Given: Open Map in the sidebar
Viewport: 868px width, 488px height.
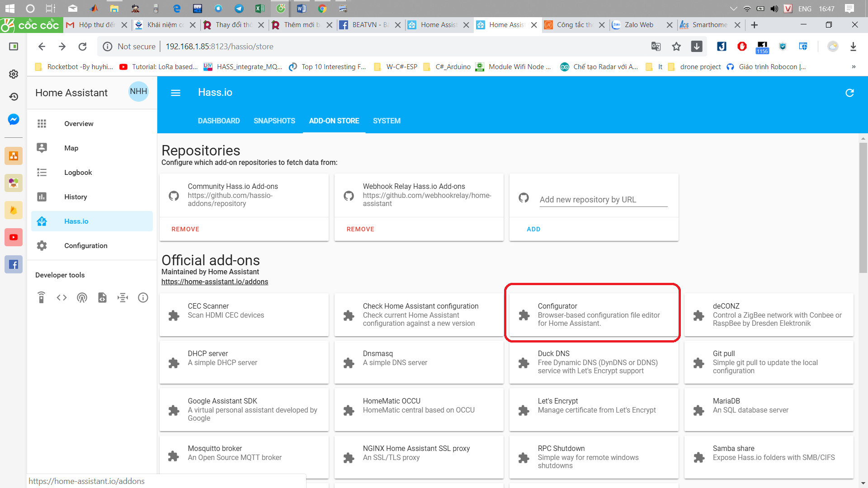Looking at the screenshot, I should (92, 148).
